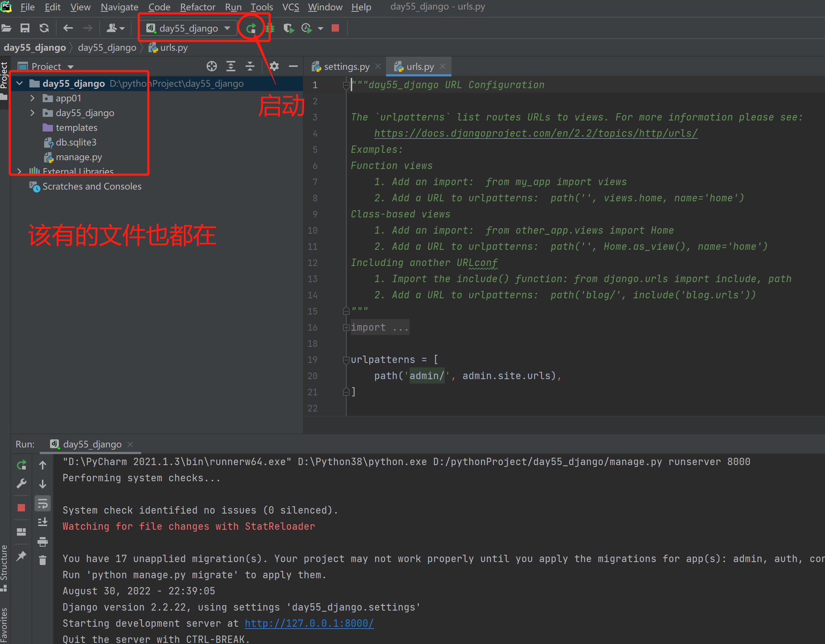The image size is (825, 644).
Task: Rerun server in Run panel
Action: 22,465
